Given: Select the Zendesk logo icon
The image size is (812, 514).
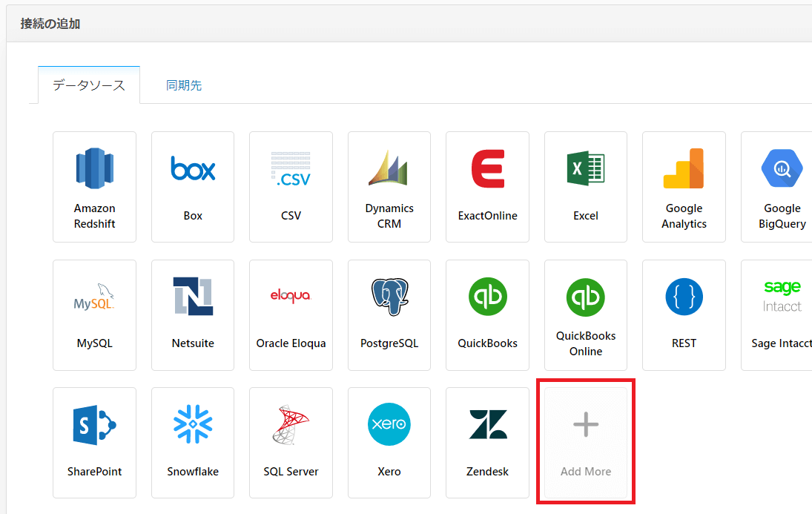Looking at the screenshot, I should click(x=487, y=424).
